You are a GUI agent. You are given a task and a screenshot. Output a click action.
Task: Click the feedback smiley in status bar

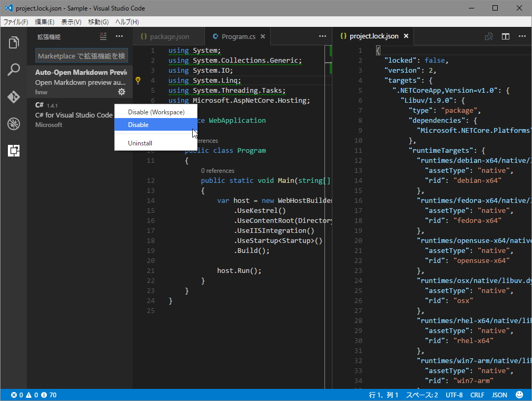click(x=519, y=395)
